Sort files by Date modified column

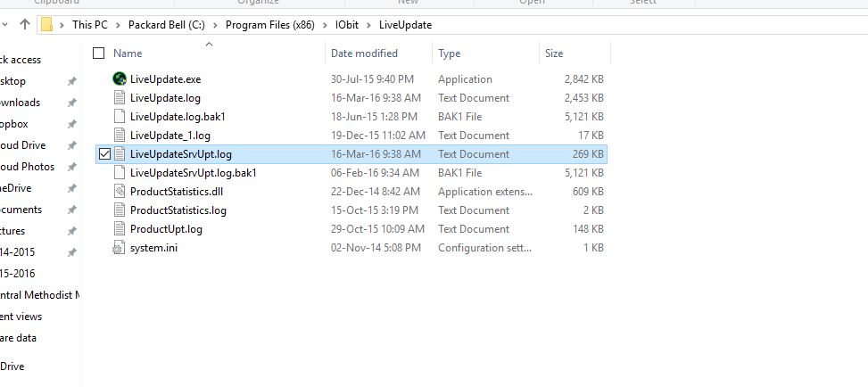click(364, 54)
